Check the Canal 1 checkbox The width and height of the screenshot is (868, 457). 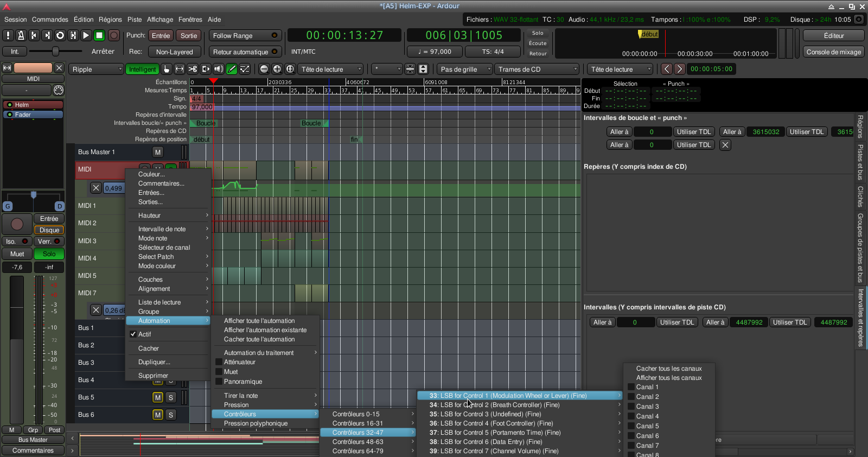(631, 387)
